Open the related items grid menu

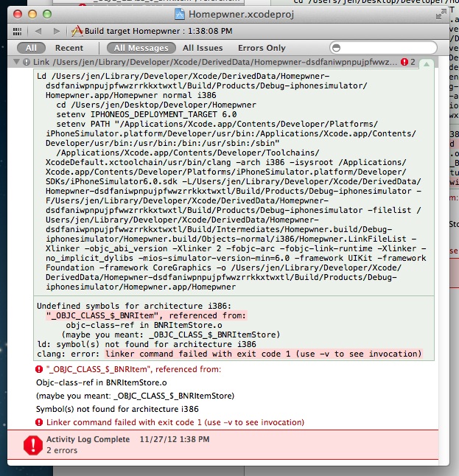click(17, 31)
